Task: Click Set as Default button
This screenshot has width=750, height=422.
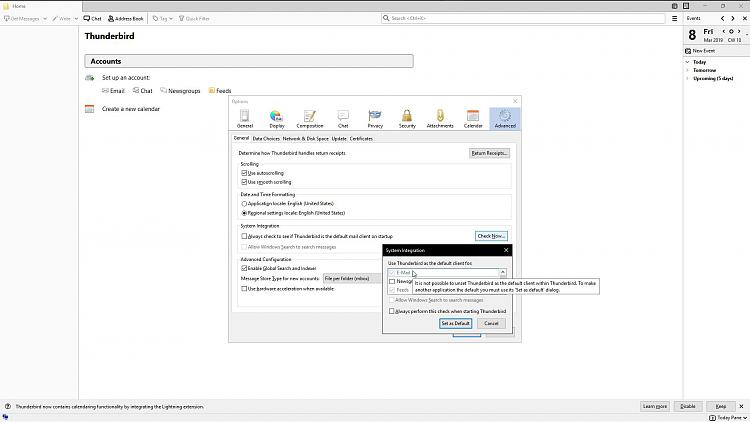Action: (x=455, y=323)
